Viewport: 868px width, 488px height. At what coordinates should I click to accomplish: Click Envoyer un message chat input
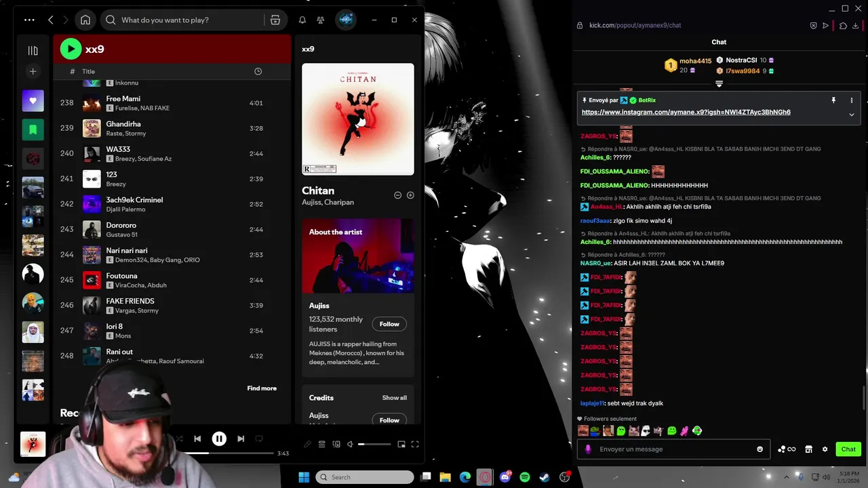click(x=673, y=449)
